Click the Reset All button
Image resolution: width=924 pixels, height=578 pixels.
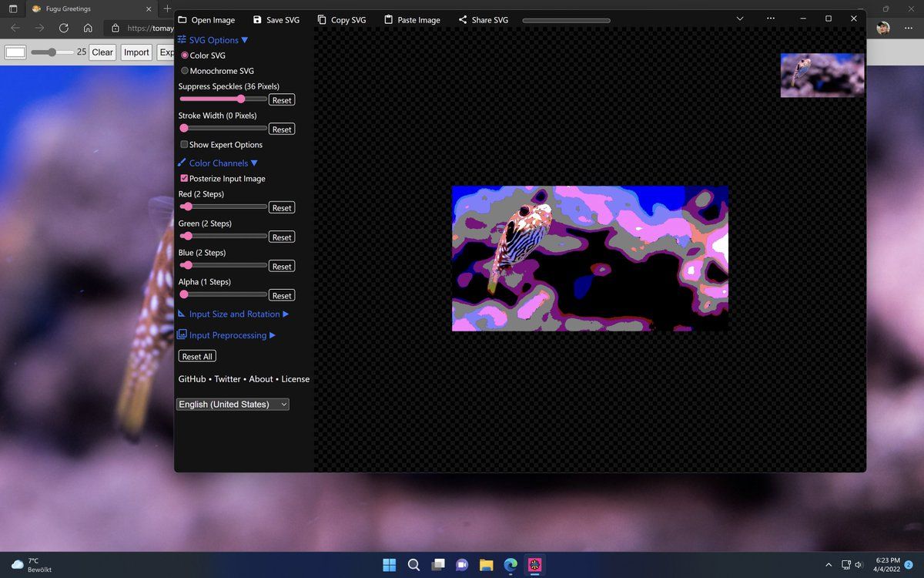coord(197,356)
